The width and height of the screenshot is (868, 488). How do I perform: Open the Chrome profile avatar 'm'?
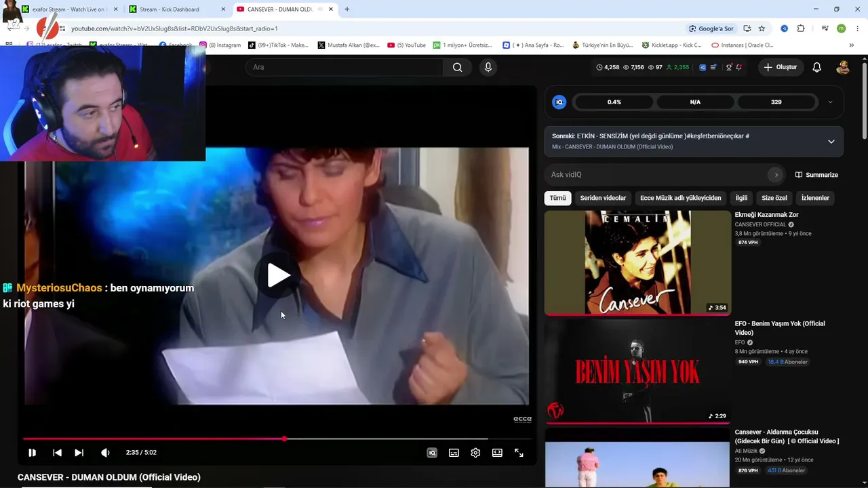click(841, 28)
